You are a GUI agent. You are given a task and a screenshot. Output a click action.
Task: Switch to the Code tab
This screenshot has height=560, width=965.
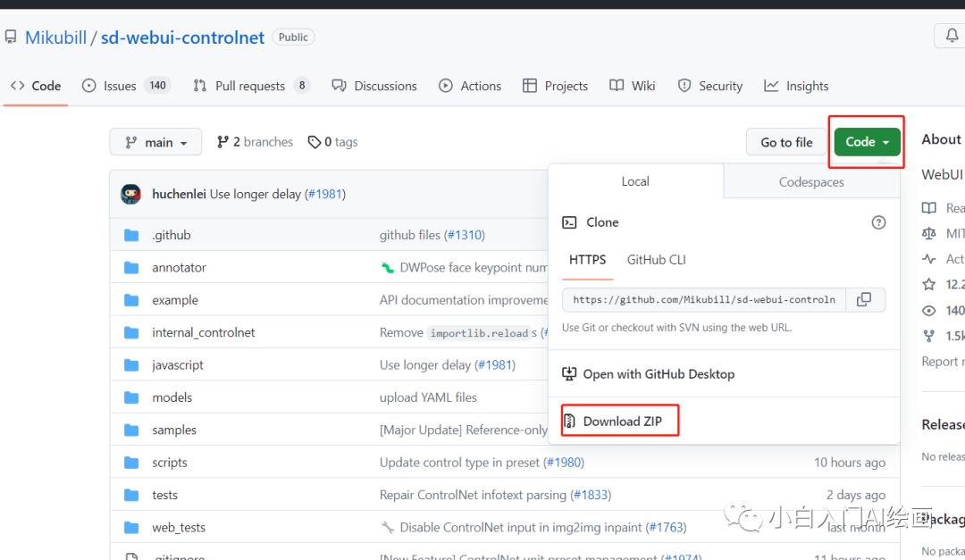click(36, 86)
